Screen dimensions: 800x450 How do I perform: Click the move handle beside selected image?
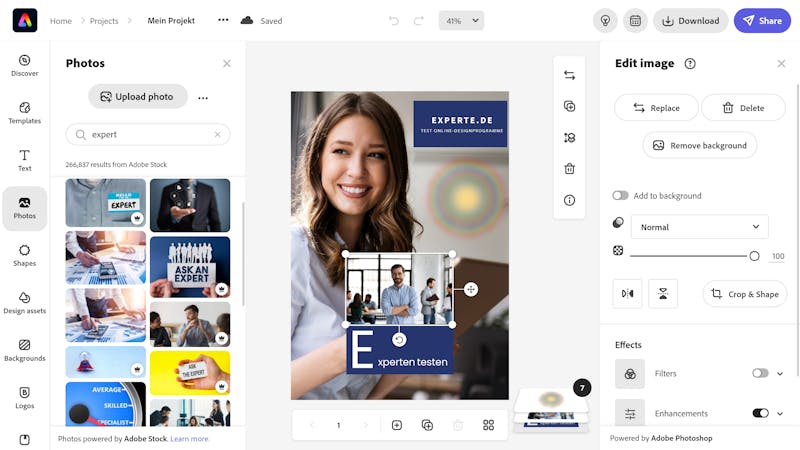470,289
